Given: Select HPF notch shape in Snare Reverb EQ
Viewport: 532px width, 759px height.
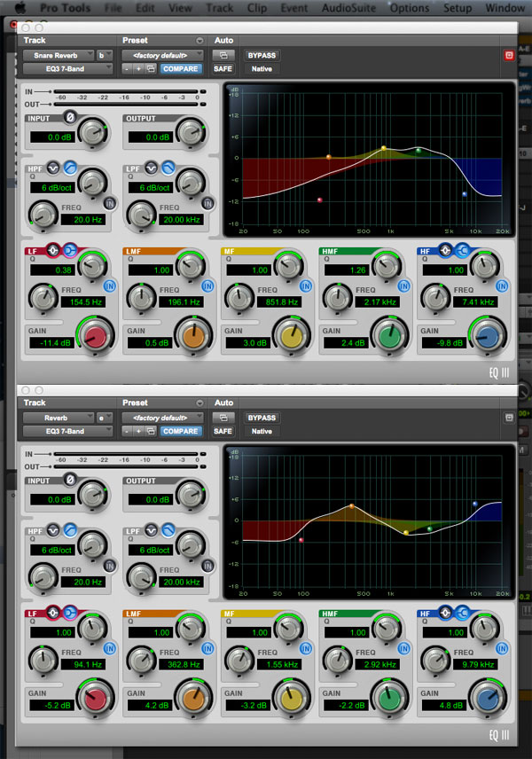Looking at the screenshot, I should (x=53, y=168).
